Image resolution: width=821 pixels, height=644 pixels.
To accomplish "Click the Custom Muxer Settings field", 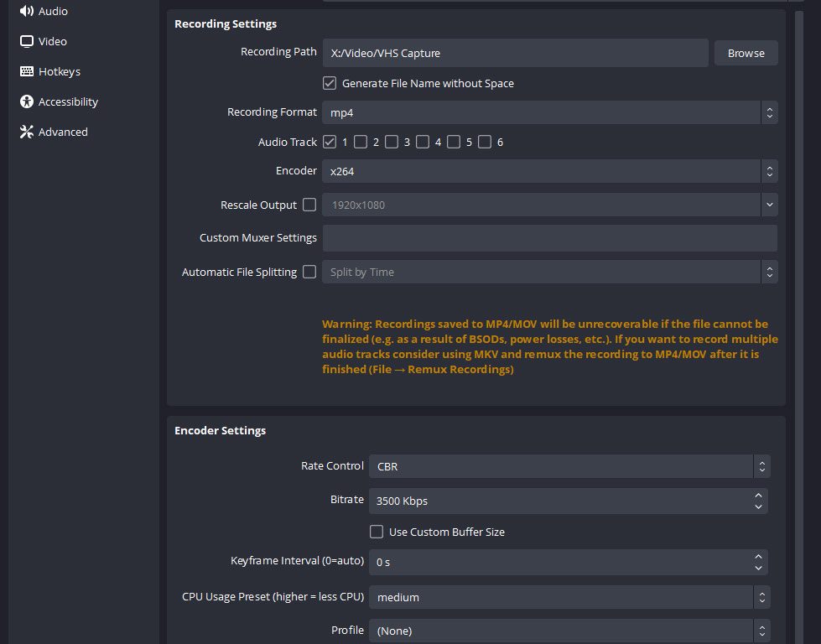I will (549, 238).
